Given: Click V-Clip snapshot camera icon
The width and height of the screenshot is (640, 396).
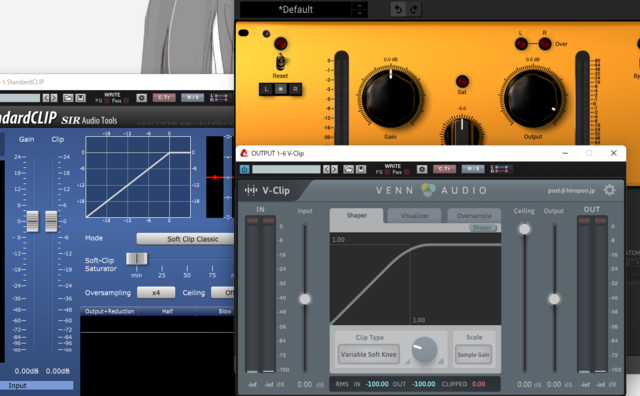Looking at the screenshot, I should point(422,169).
